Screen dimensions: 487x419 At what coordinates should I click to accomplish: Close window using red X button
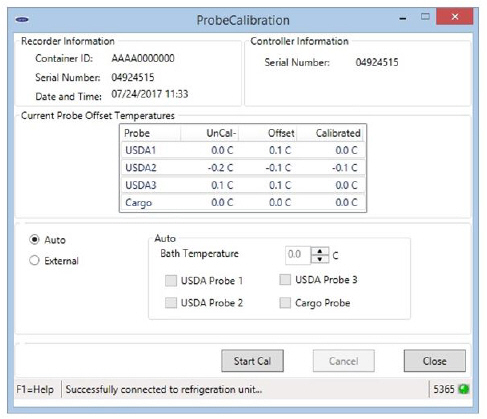coord(455,16)
